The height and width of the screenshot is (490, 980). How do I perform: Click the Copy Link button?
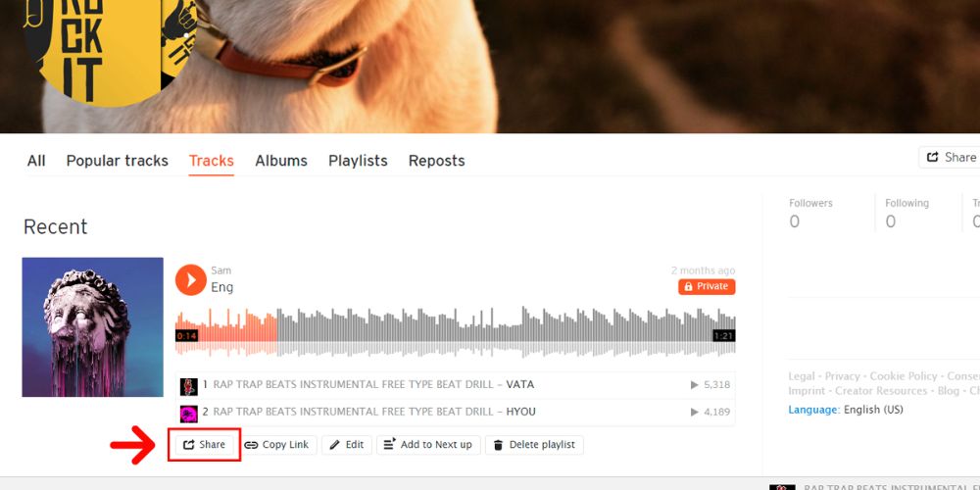tap(277, 445)
